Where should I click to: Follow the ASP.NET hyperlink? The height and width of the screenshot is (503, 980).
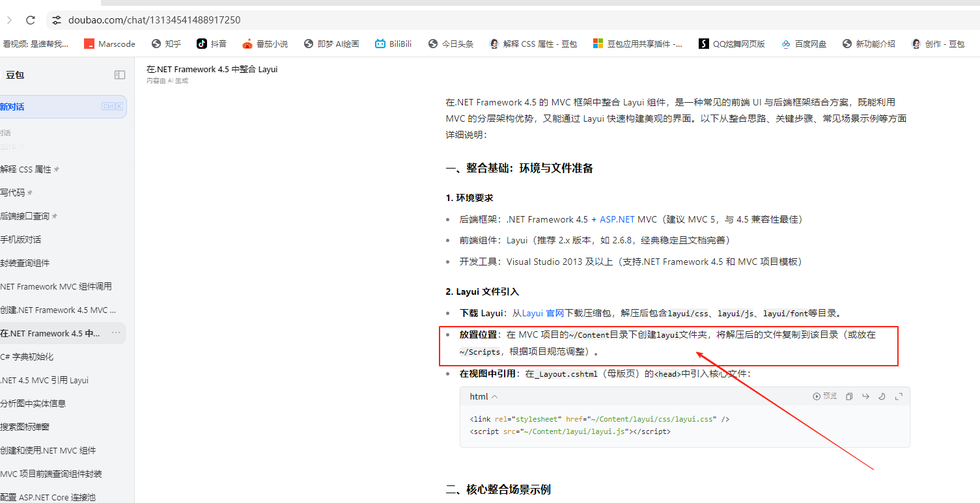(x=617, y=220)
